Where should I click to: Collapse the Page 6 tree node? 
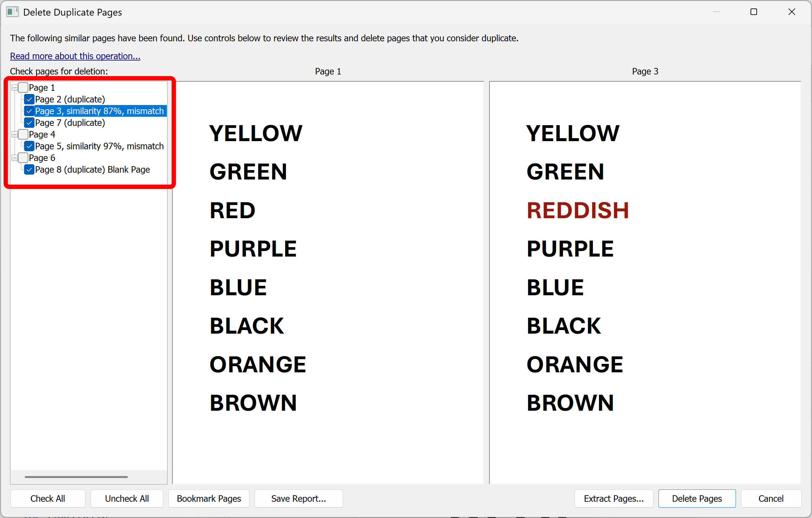coord(14,157)
